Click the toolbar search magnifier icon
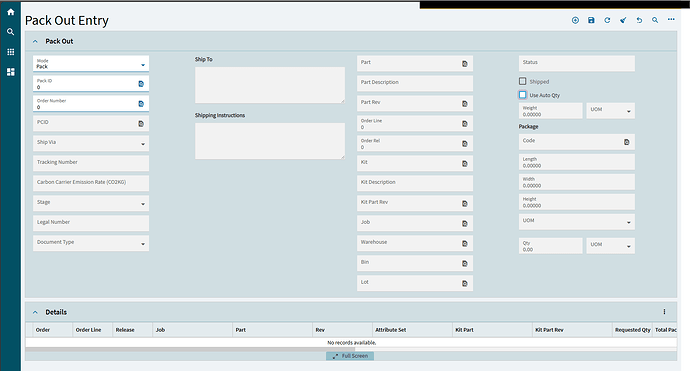Screen dimensions: 690x371 [655, 20]
